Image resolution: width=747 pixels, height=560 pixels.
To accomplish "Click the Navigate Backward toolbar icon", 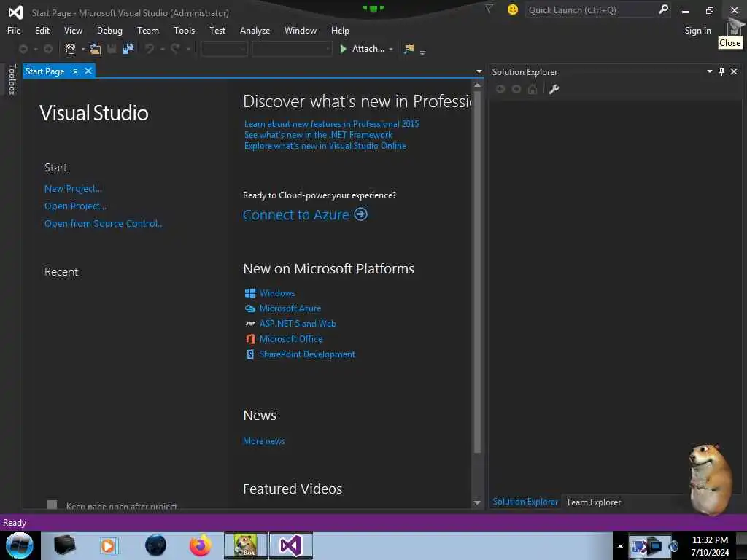I will pos(23,49).
